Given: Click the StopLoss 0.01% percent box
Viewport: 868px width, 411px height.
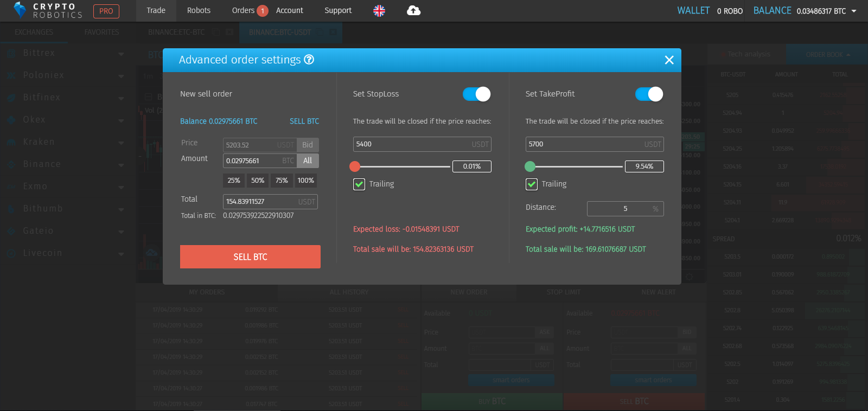Looking at the screenshot, I should click(472, 166).
